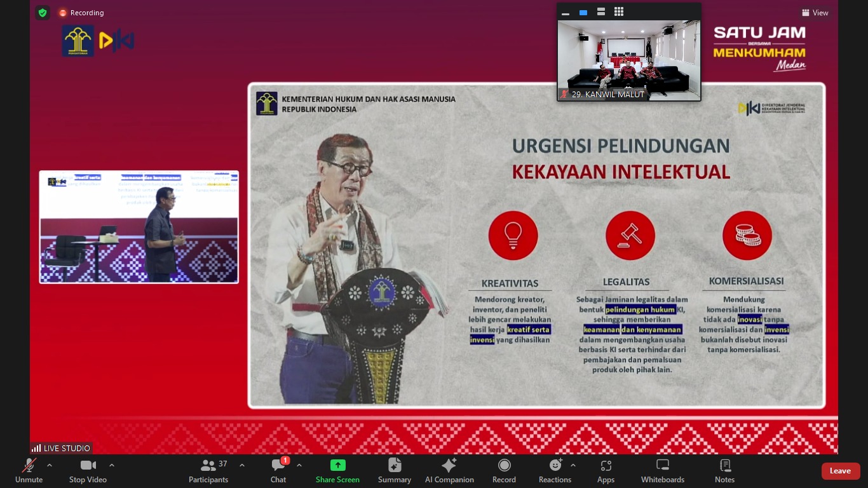
Task: Hide the thumbnail video strip
Action: 566,12
